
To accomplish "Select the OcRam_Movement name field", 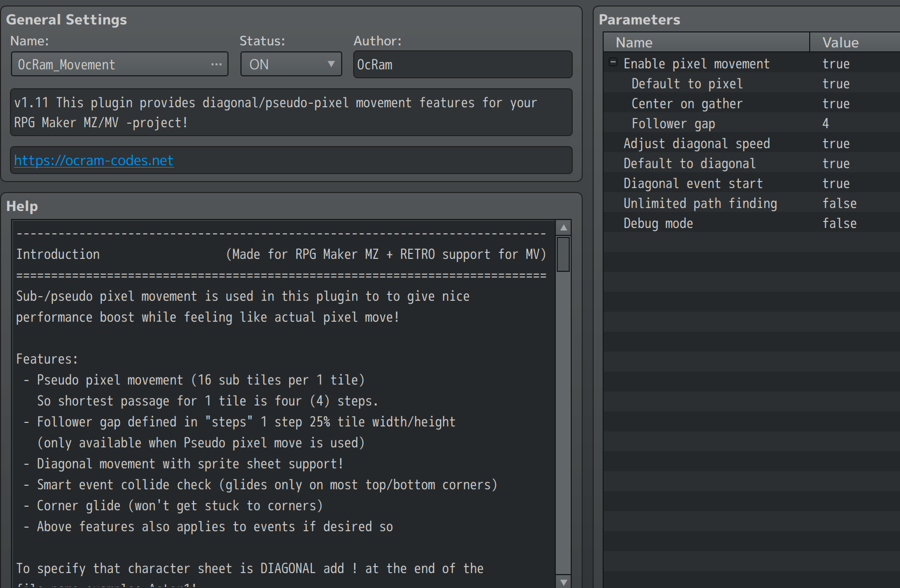I will point(120,64).
